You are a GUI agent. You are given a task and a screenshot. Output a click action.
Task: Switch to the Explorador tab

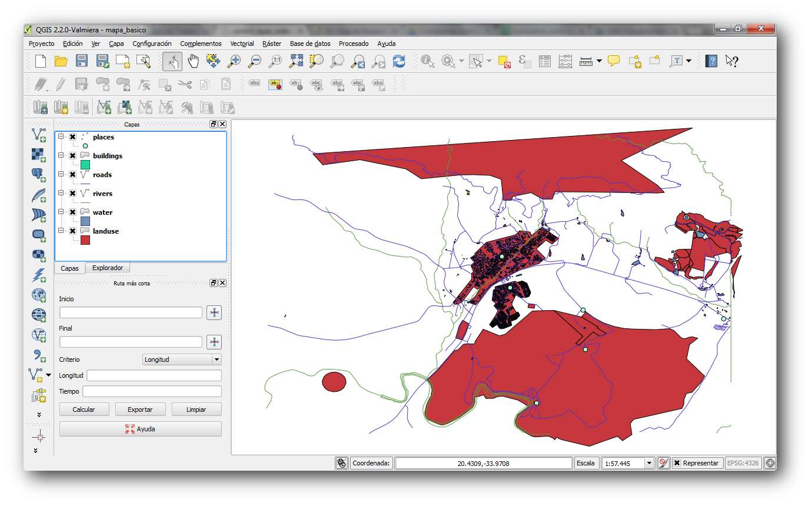pos(108,268)
